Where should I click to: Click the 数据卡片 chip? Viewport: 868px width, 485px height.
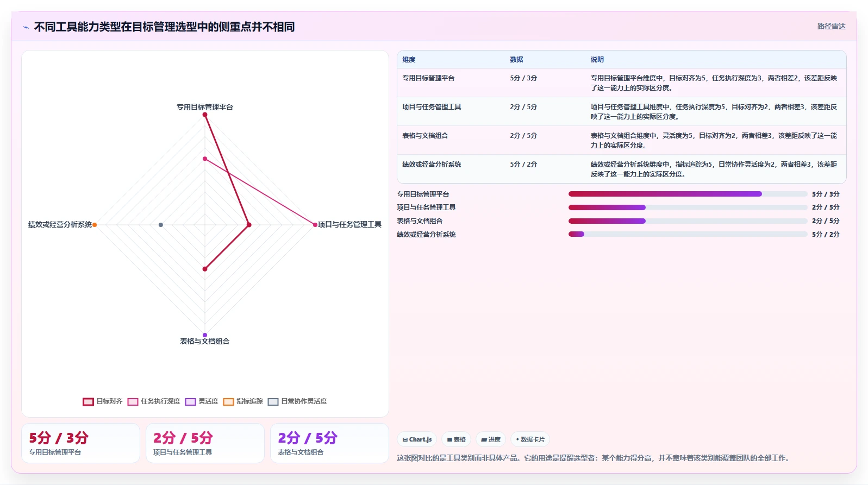click(530, 439)
